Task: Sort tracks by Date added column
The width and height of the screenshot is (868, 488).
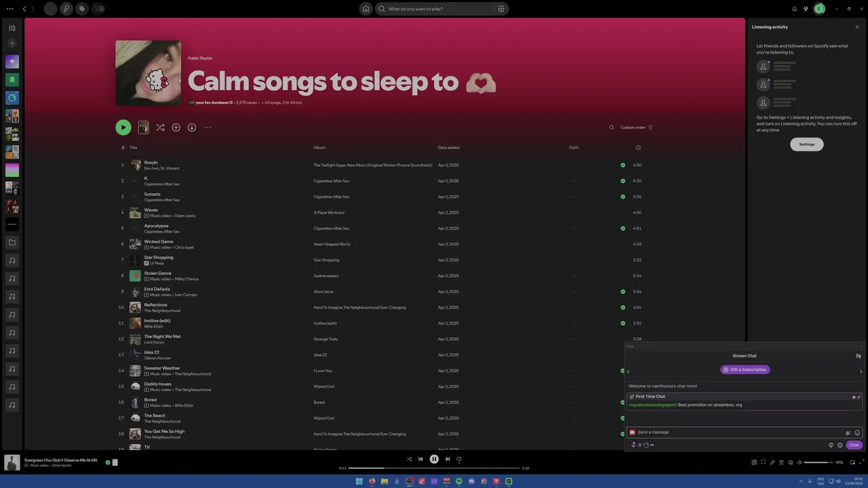Action: [x=449, y=147]
